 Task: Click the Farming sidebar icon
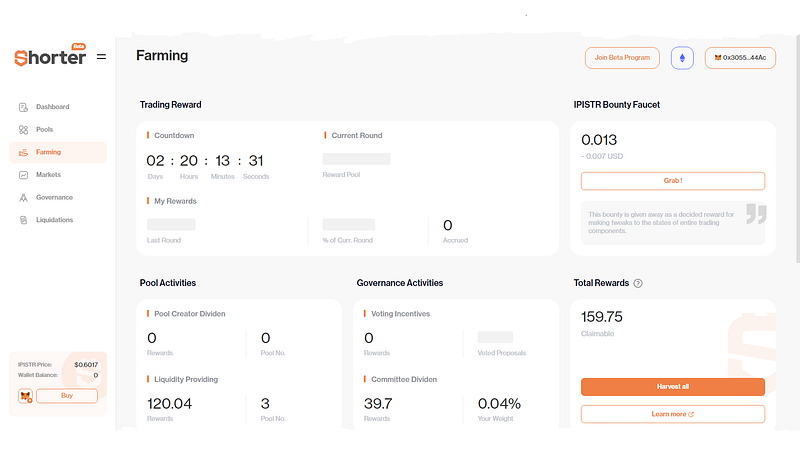(23, 152)
